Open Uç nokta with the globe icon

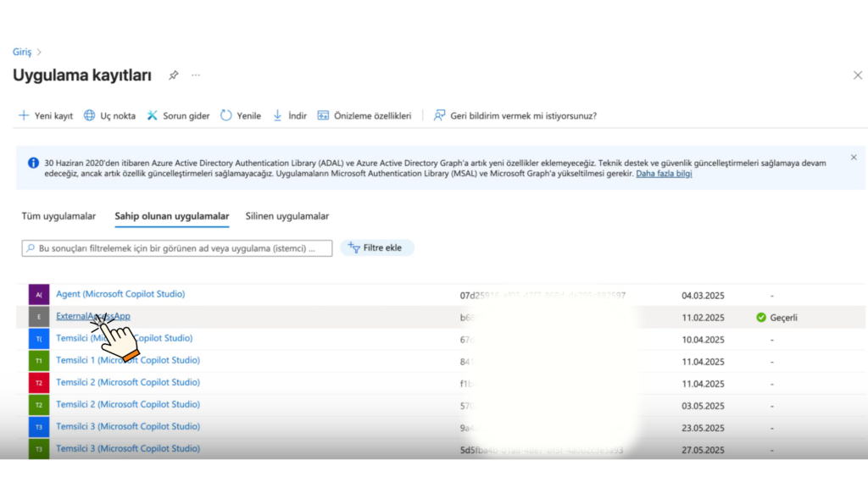point(91,115)
